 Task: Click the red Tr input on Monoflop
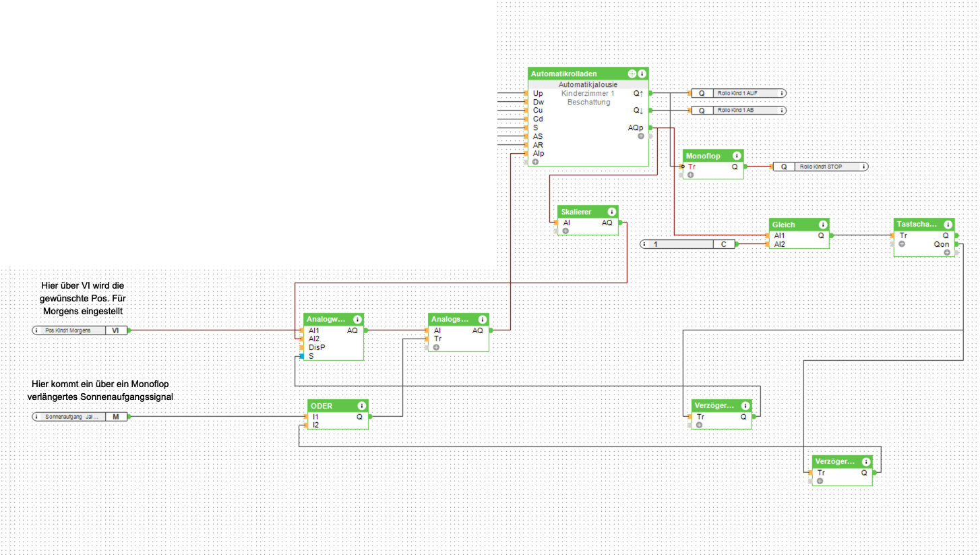[x=692, y=166]
